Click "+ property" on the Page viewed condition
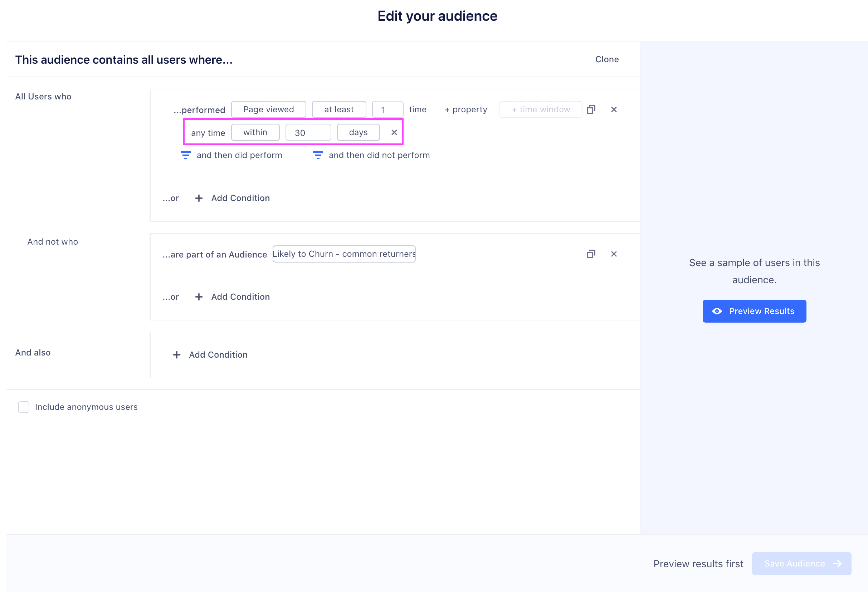Viewport: 868px width, 593px height. point(465,109)
